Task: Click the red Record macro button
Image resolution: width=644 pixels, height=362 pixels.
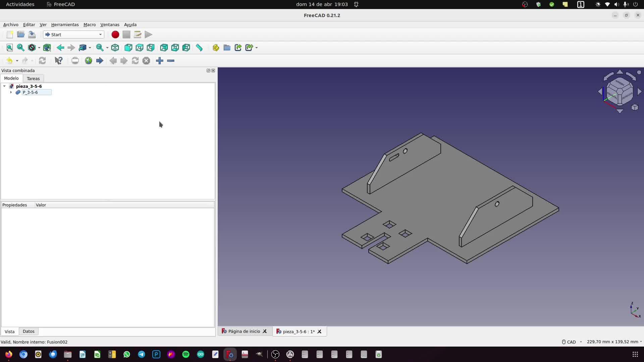Action: [x=115, y=35]
